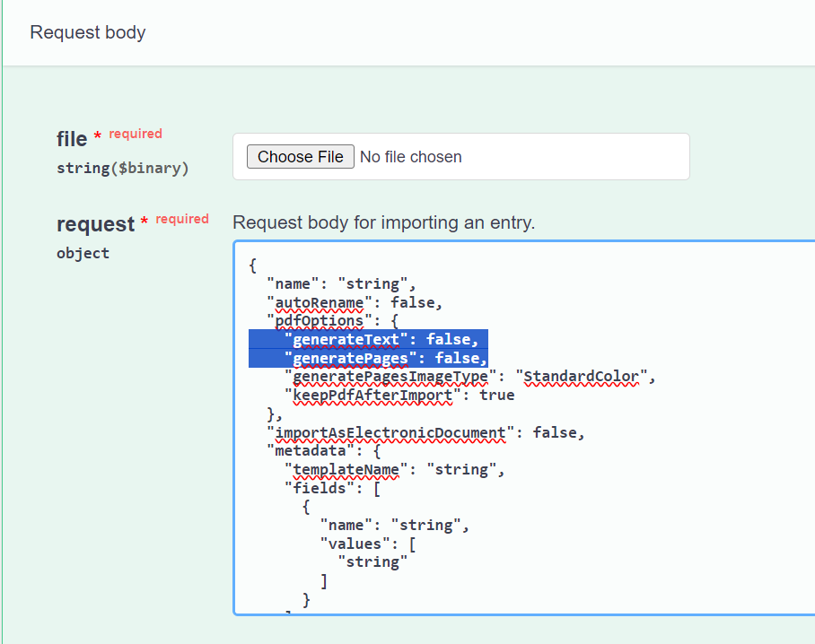Click the 'No file chosen' file input text
815x644 pixels.
410,157
